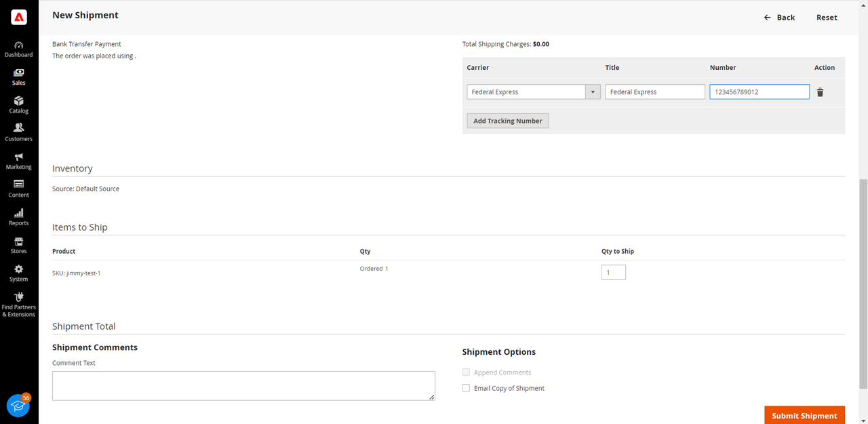This screenshot has width=868, height=424.
Task: Click the Reset button in header
Action: [827, 18]
